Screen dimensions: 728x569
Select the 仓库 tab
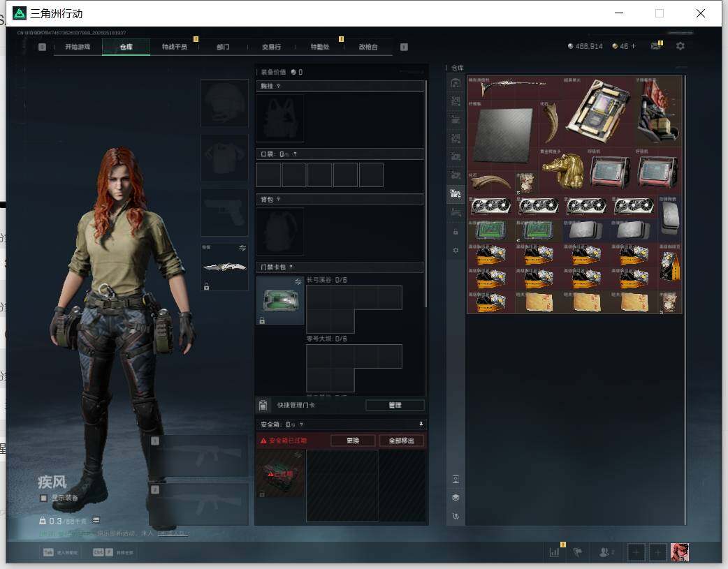click(x=126, y=47)
